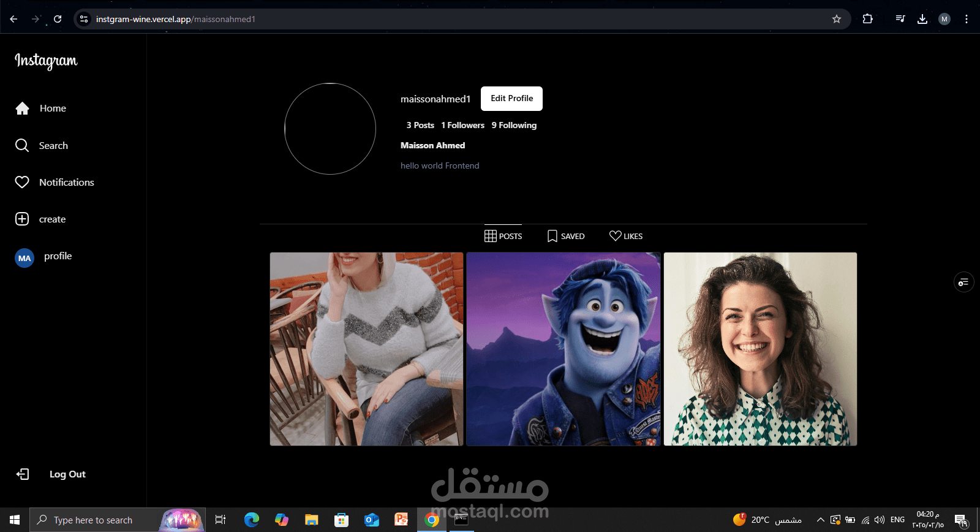Click the ENG language indicator

coord(897,520)
